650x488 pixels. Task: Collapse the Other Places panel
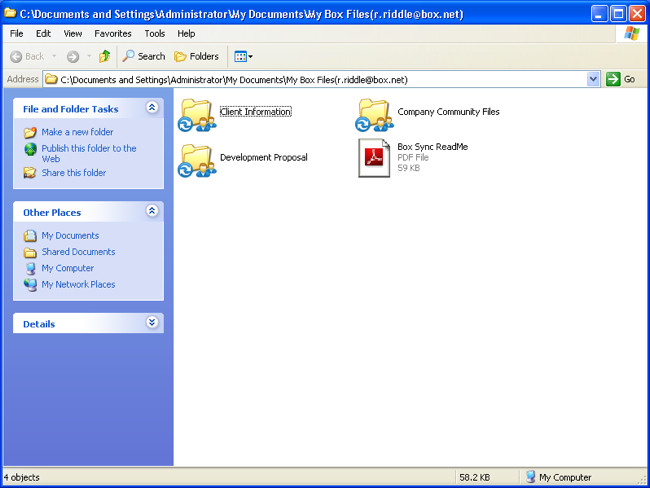(x=152, y=211)
